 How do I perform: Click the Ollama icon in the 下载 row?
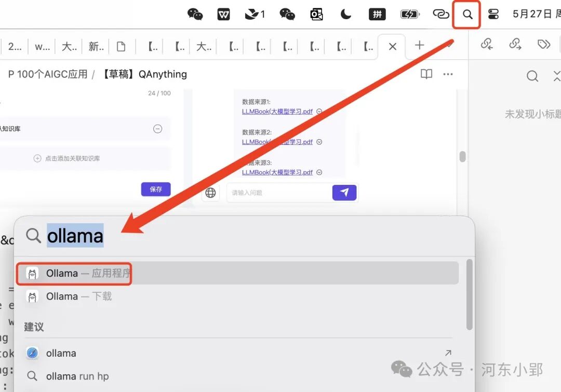[x=32, y=297]
